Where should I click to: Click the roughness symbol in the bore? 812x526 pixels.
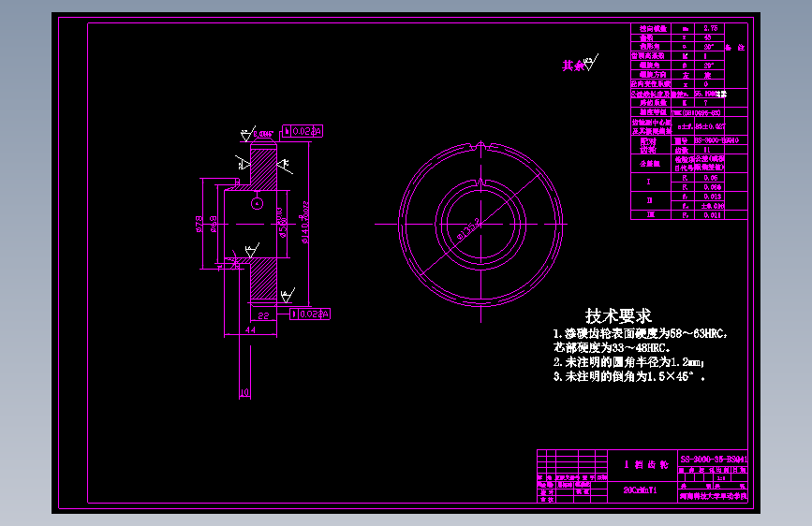252,250
